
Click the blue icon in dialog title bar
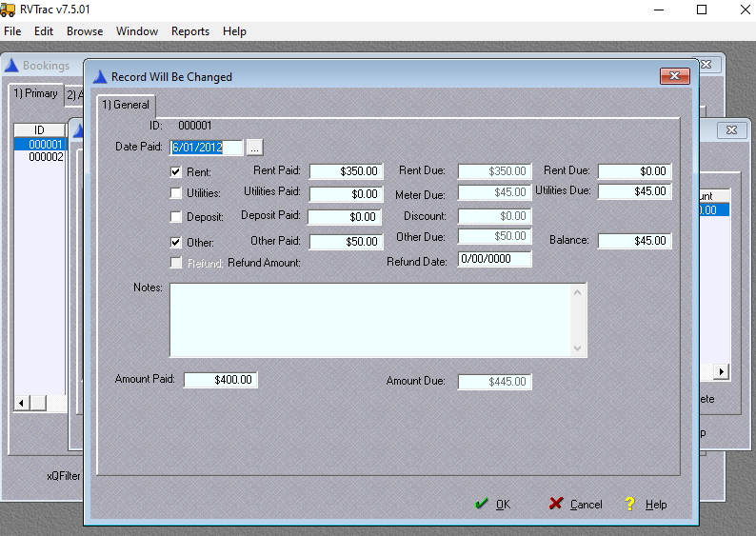pos(100,77)
